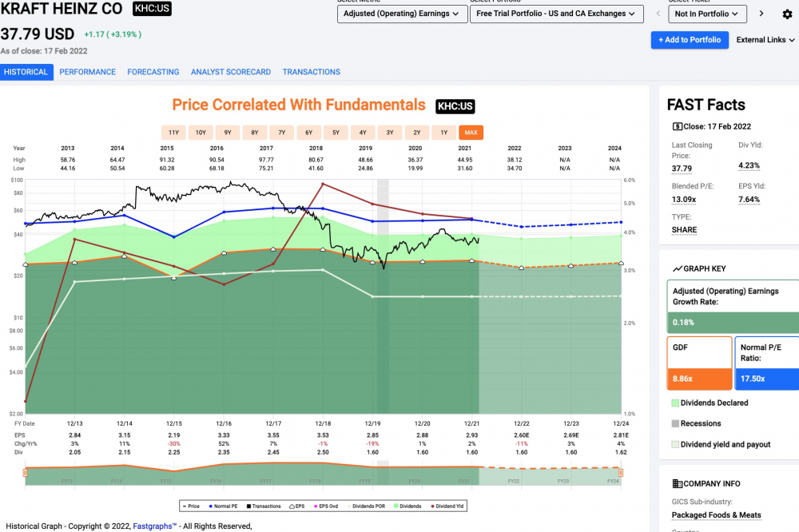Open the Forecasting tab
The image size is (799, 532).
[153, 72]
